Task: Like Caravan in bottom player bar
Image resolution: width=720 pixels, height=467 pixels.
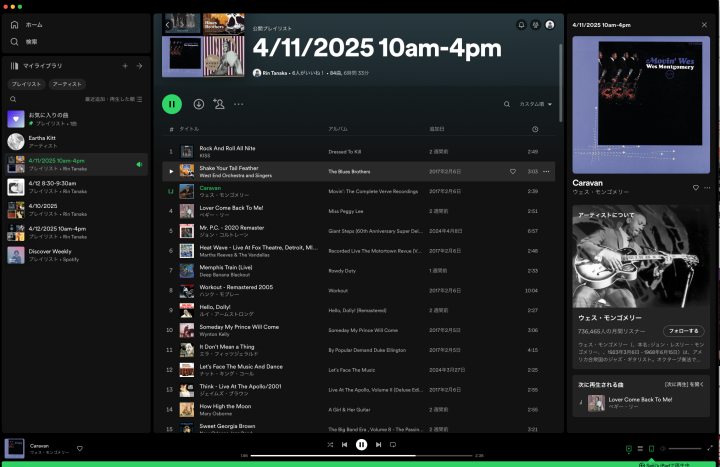Action: [79, 449]
